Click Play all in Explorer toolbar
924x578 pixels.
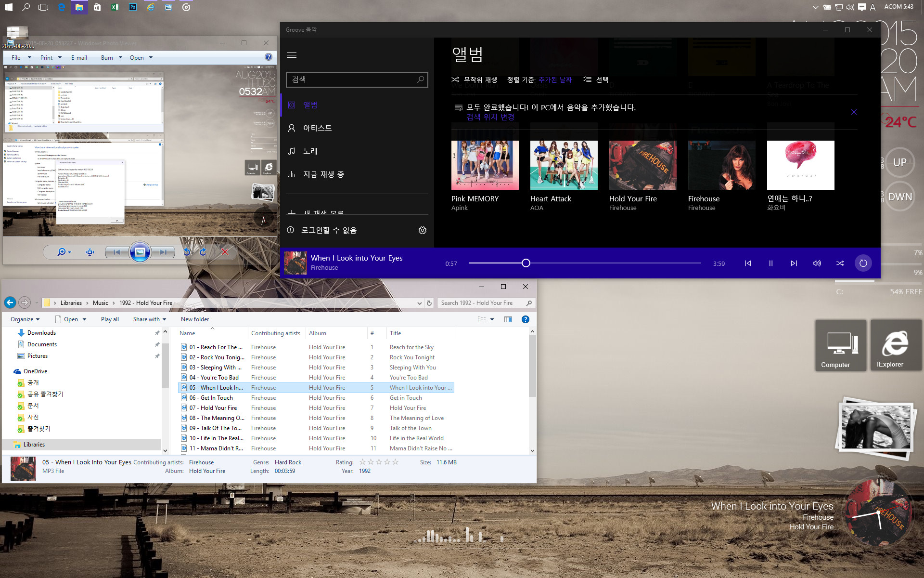[110, 319]
